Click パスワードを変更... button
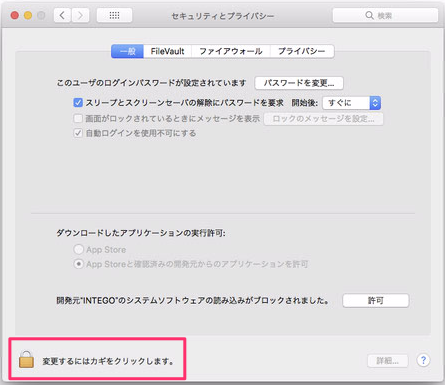Screen dimensions: 445x385 299,83
